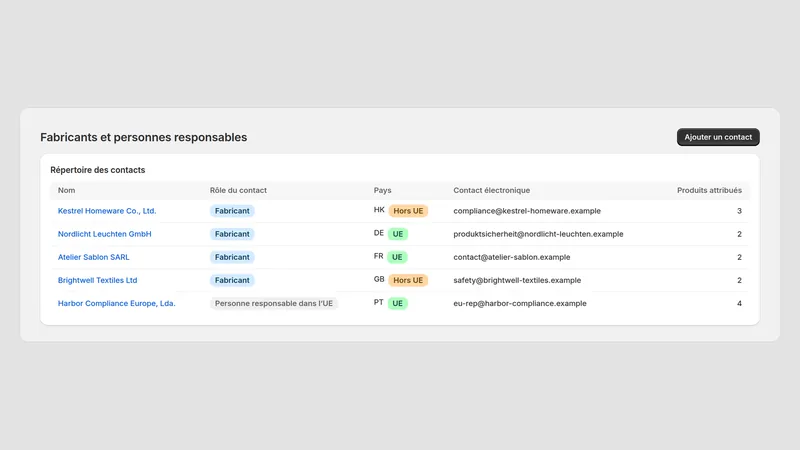Click Personne responsable dans l'UE badge
Viewport: 800px width, 450px height.
[x=273, y=303]
